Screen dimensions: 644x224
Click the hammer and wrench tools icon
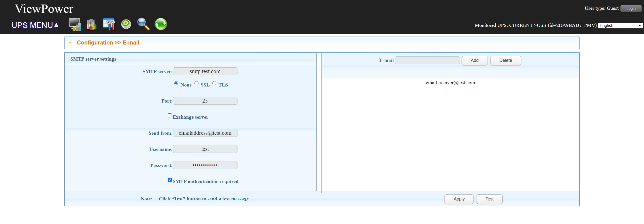tap(109, 24)
